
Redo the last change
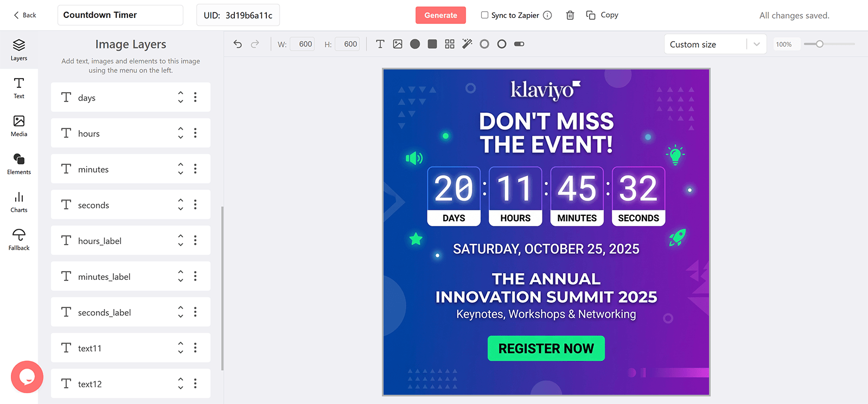[255, 44]
